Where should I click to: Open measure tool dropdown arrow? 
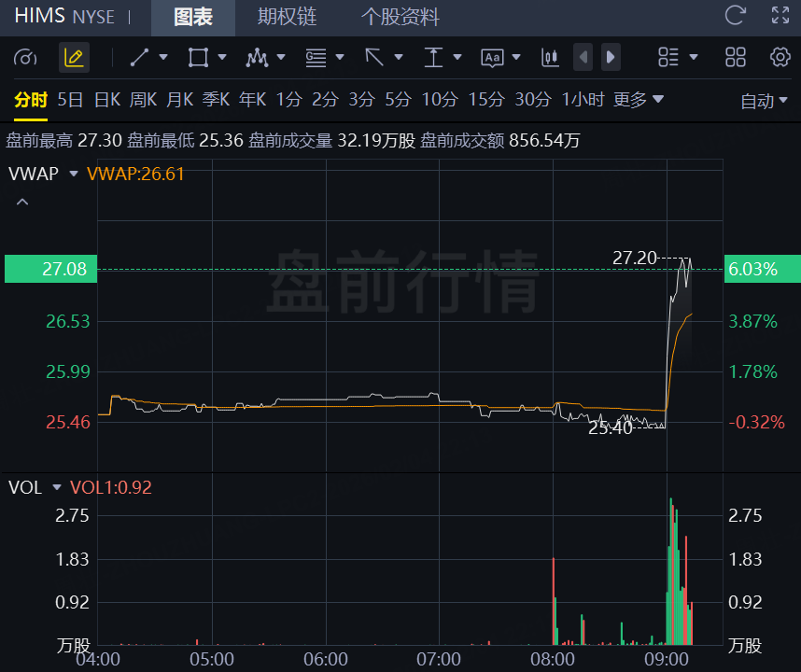(457, 57)
